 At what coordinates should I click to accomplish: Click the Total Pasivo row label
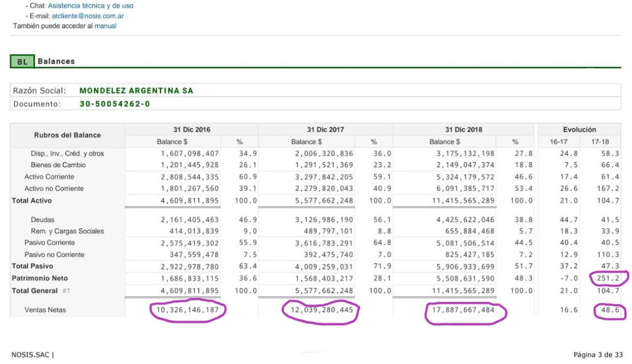(32, 266)
